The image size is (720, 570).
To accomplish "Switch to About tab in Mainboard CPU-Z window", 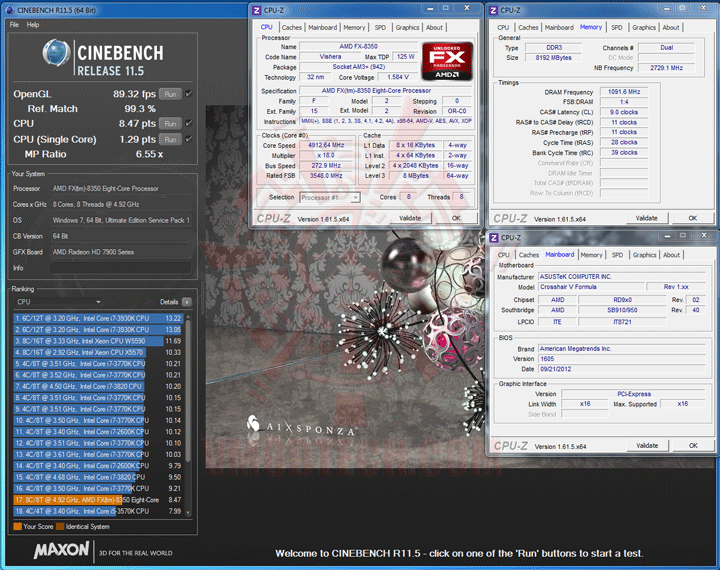I will (x=671, y=255).
